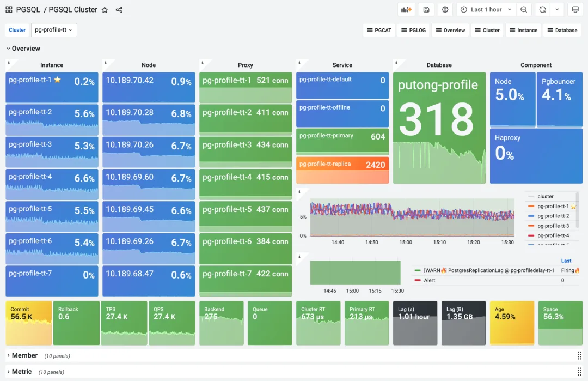Save the dashboard with the disk icon
Image resolution: width=588 pixels, height=381 pixels.
coord(426,10)
